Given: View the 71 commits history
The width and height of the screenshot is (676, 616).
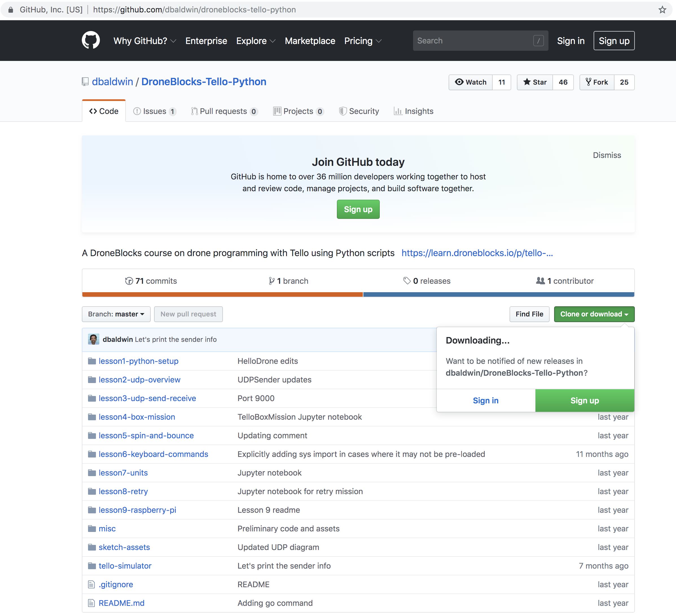Looking at the screenshot, I should [x=151, y=281].
